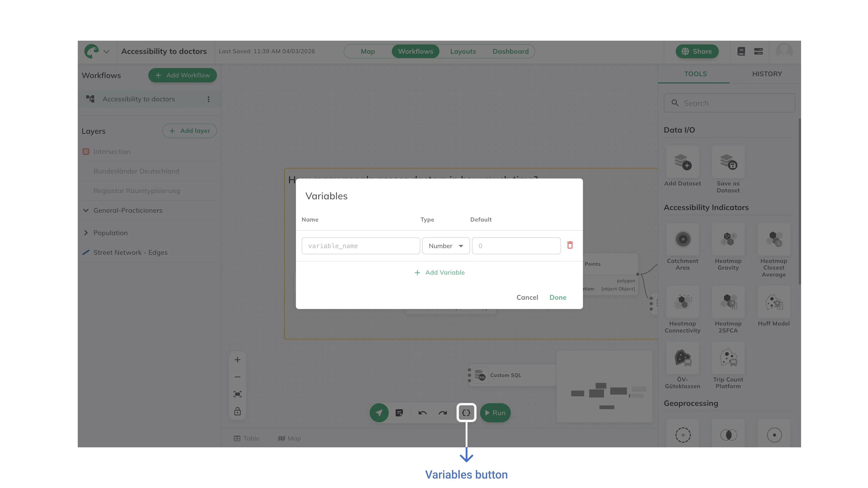Switch to the HISTORY tab
868x488 pixels.
click(767, 74)
